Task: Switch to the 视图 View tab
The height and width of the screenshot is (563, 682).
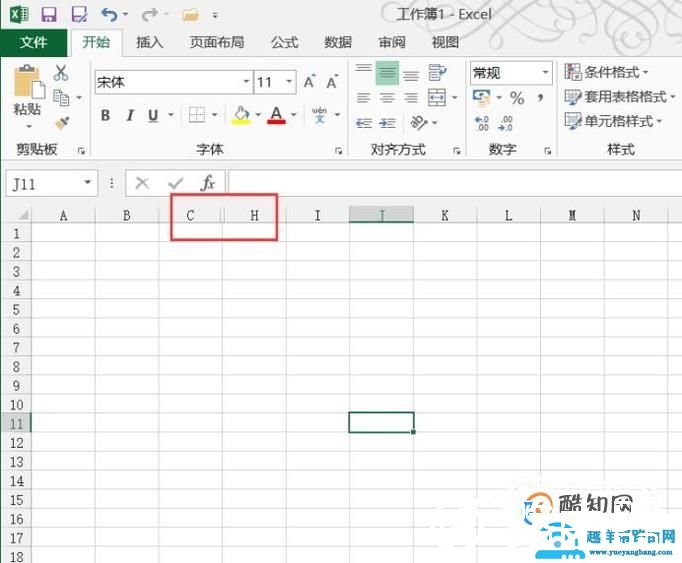Action: pyautogui.click(x=445, y=43)
